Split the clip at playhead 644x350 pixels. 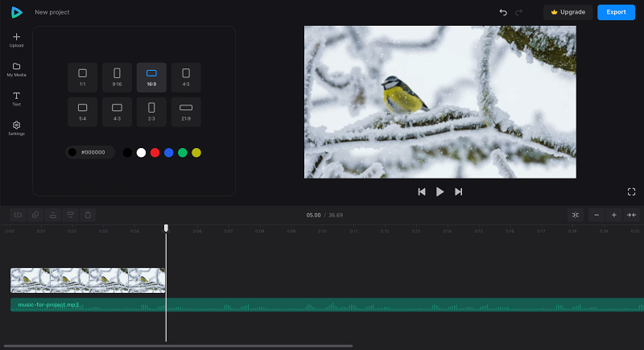[18, 215]
